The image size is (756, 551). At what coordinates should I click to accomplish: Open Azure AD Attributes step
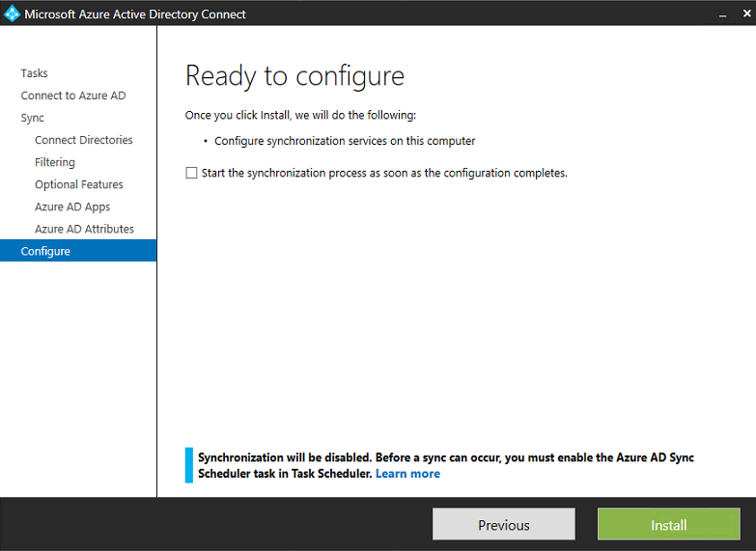84,229
